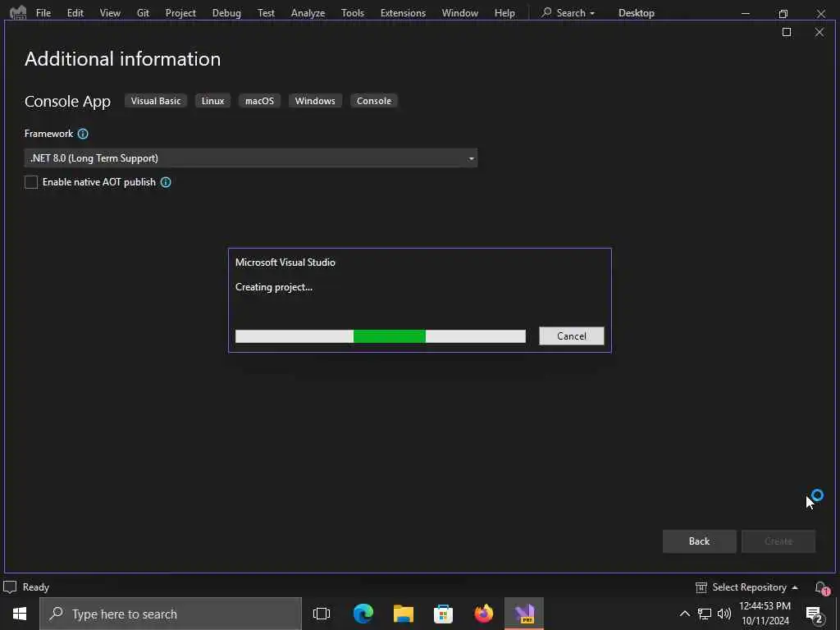Click the Creating project progress bar

coord(381,336)
